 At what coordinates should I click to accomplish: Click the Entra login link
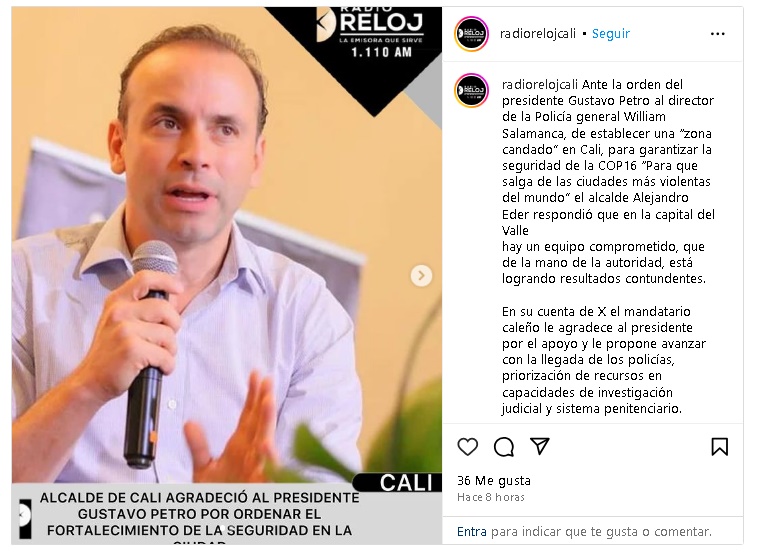point(472,532)
